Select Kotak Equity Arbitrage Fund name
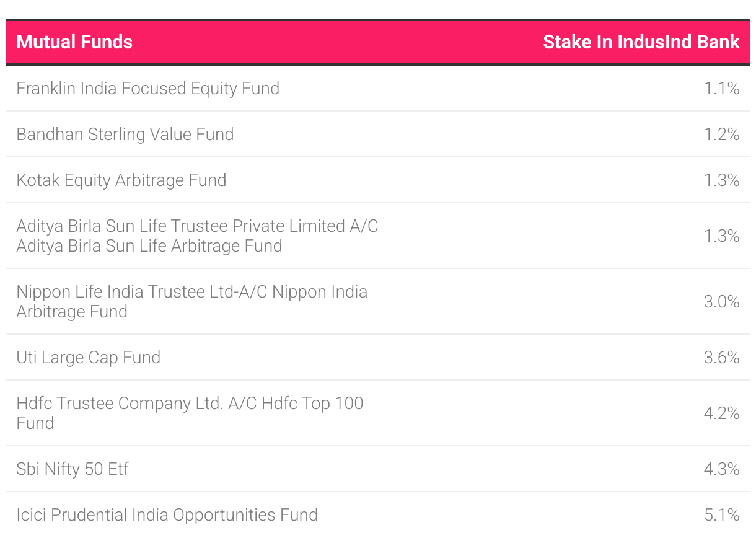The image size is (756, 543). (x=121, y=180)
